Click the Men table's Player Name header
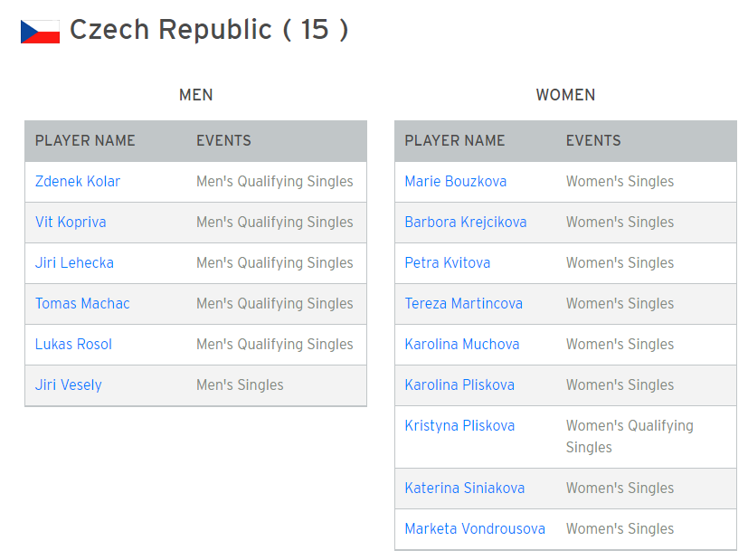The image size is (748, 560). tap(85, 141)
